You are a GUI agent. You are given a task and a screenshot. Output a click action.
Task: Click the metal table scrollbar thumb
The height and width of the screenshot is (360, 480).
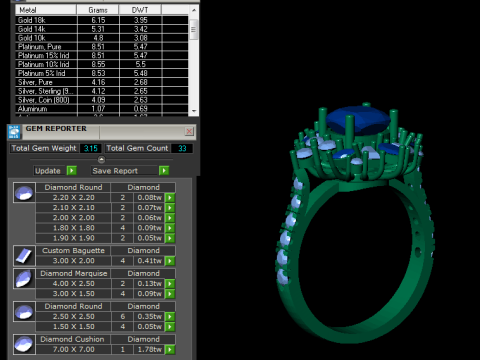194,29
